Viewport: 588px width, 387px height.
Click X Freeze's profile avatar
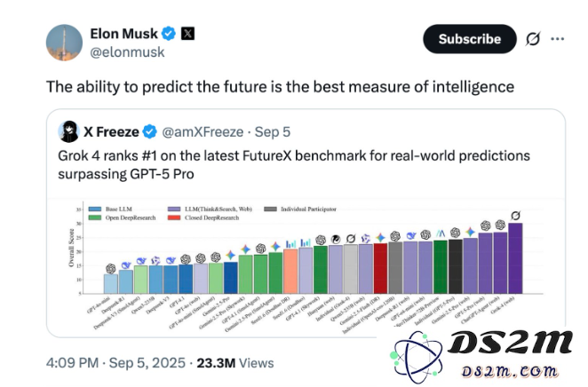(68, 131)
